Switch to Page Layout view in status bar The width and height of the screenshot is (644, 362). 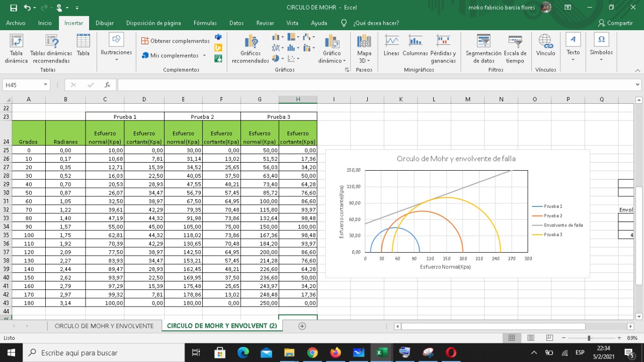530,338
